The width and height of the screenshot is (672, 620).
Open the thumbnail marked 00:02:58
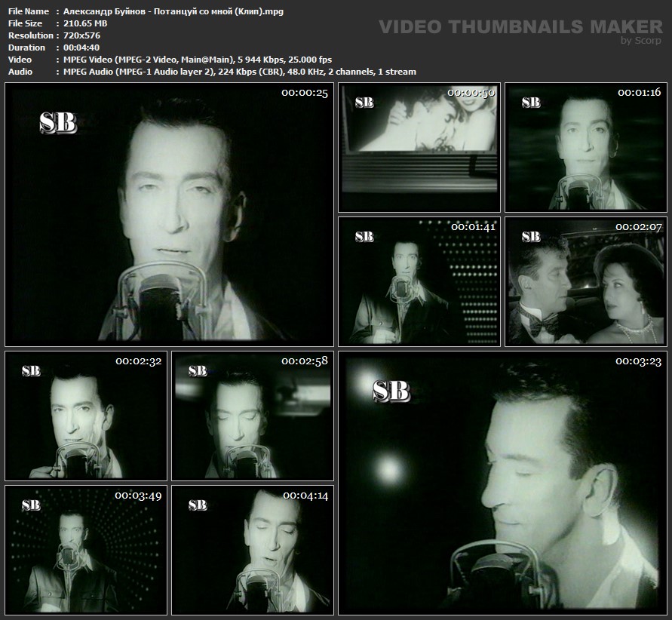(253, 416)
